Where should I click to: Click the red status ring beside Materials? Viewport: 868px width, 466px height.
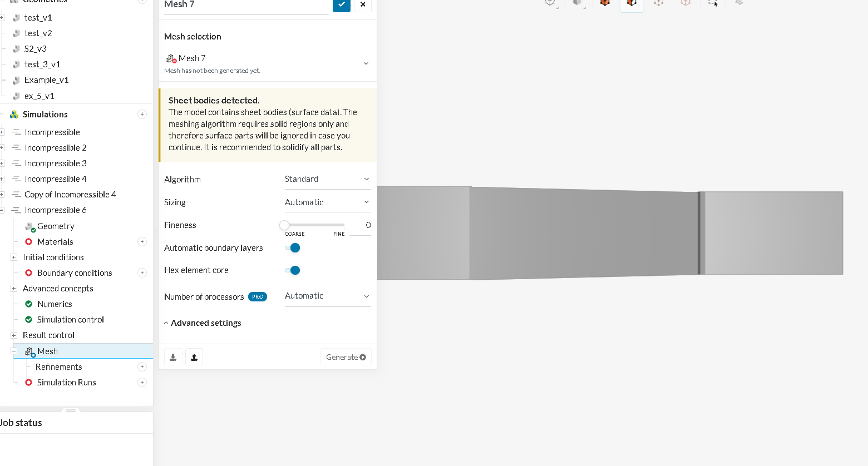(29, 241)
